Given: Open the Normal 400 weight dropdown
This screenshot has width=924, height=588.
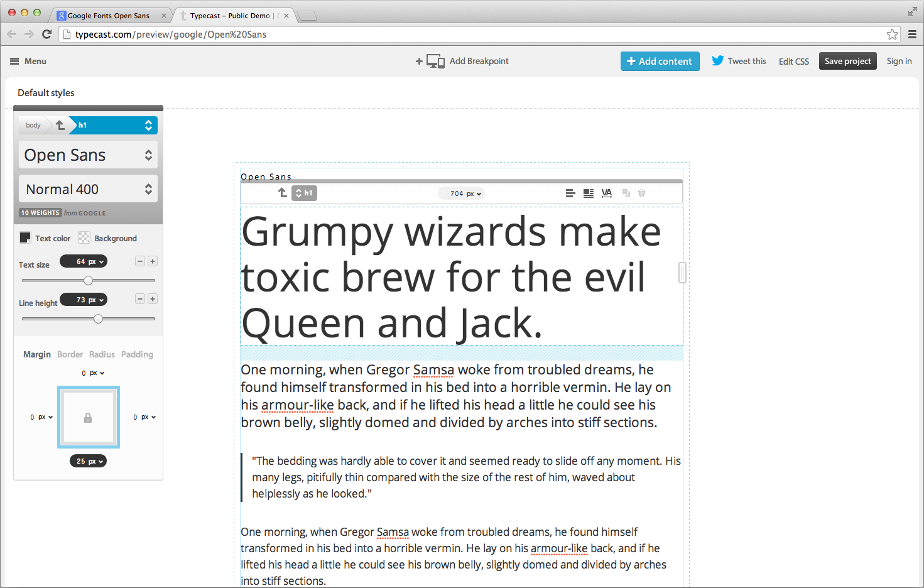Looking at the screenshot, I should click(88, 188).
